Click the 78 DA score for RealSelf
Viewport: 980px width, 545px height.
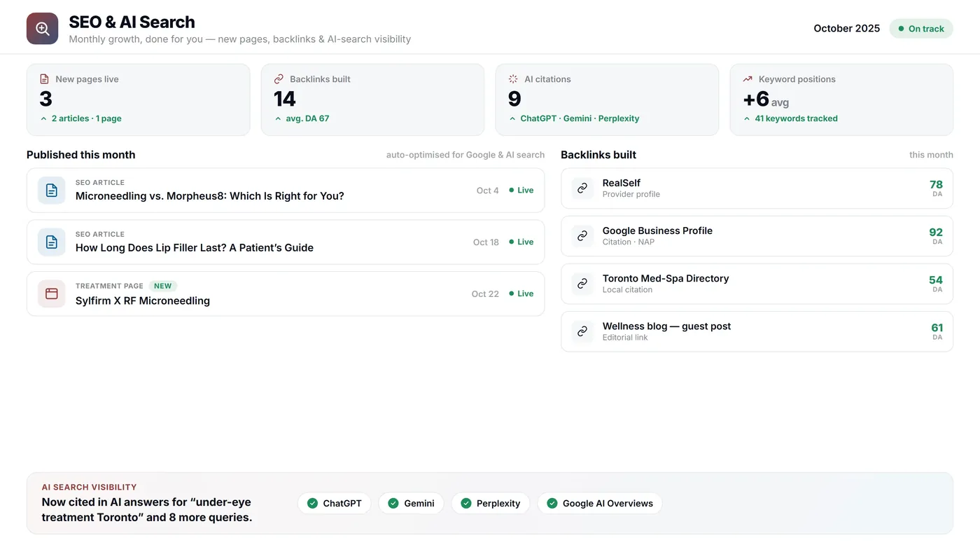pos(936,184)
